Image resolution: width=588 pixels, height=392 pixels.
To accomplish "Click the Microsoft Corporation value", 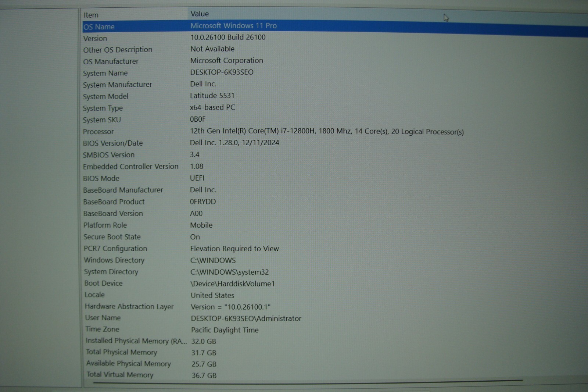I will point(227,61).
